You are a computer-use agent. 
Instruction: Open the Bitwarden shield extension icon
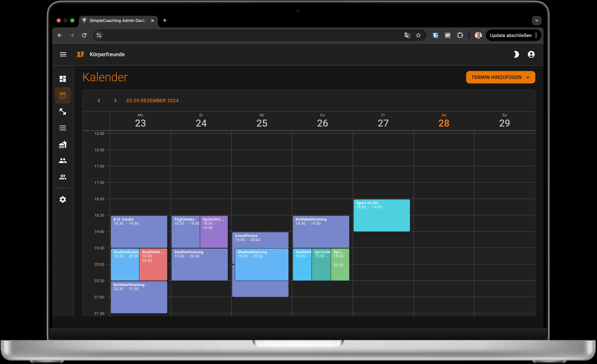pyautogui.click(x=435, y=35)
